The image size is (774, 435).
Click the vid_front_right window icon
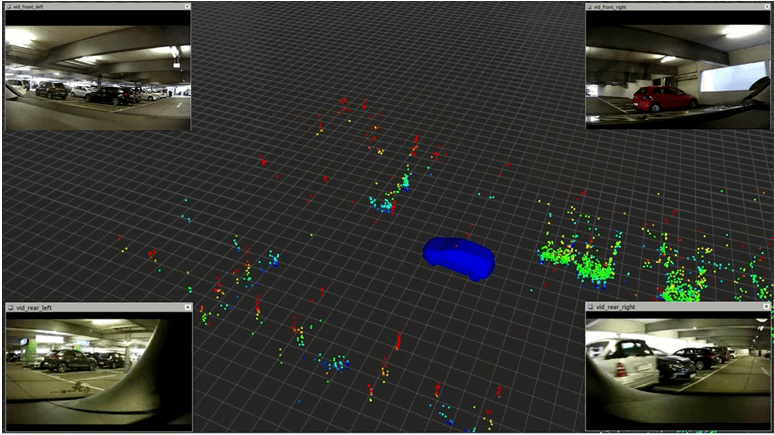(x=590, y=7)
